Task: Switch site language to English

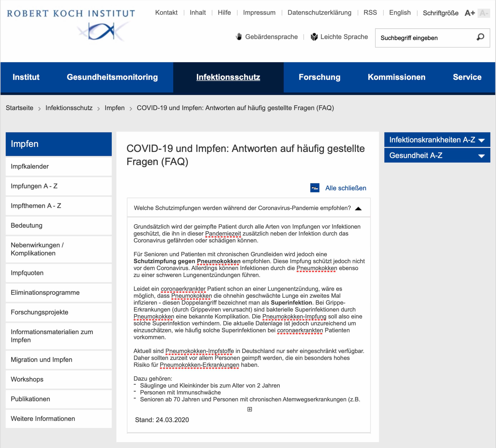Action: coord(400,12)
